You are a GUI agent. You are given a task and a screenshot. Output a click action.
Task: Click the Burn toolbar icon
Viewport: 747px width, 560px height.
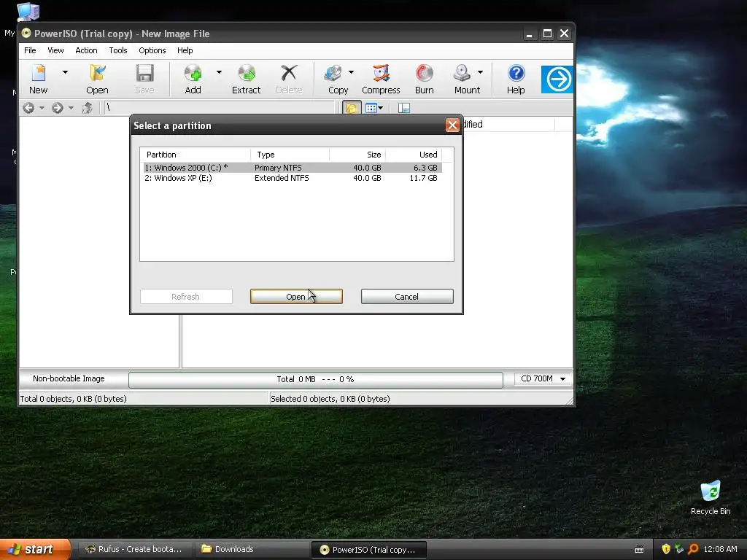pyautogui.click(x=424, y=79)
